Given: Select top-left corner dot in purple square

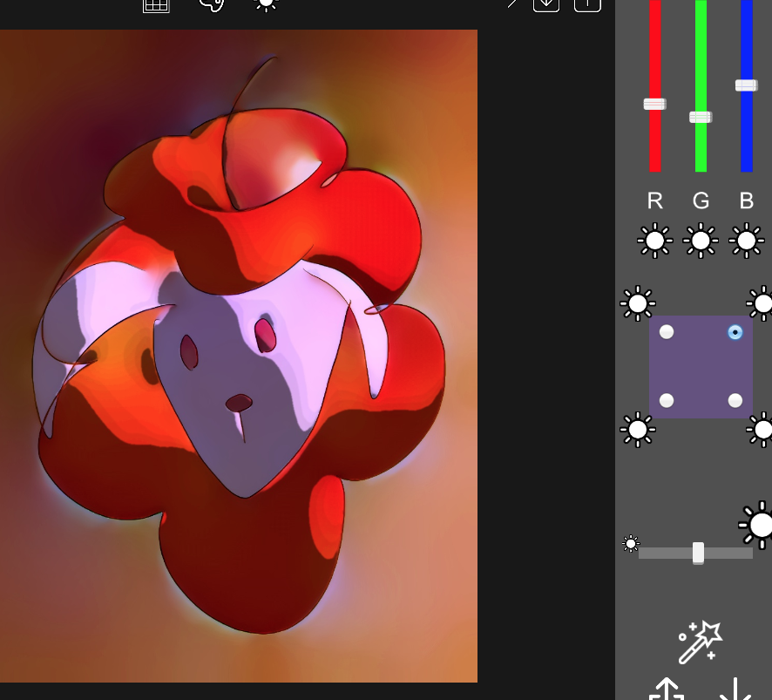Looking at the screenshot, I should pos(667,332).
